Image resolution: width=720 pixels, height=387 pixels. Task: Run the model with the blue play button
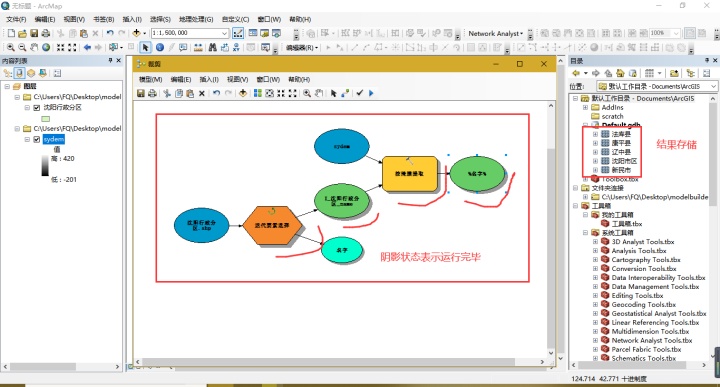[371, 93]
